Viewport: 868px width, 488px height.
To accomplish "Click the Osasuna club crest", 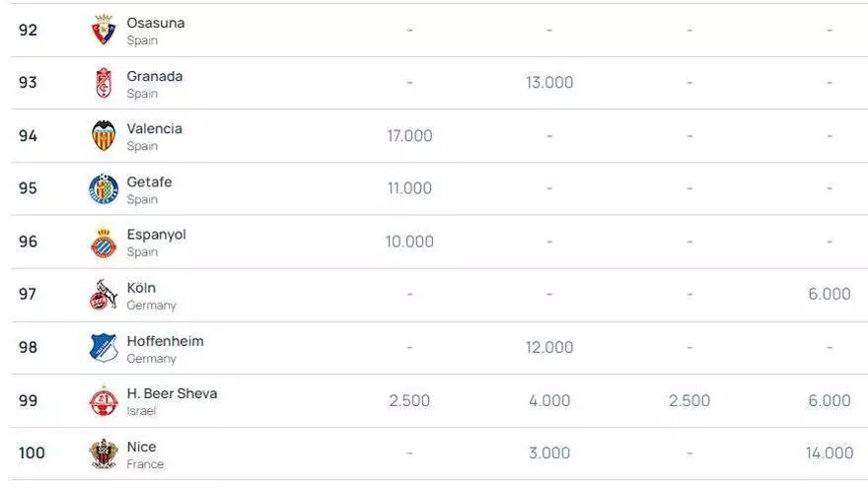I will [x=104, y=30].
